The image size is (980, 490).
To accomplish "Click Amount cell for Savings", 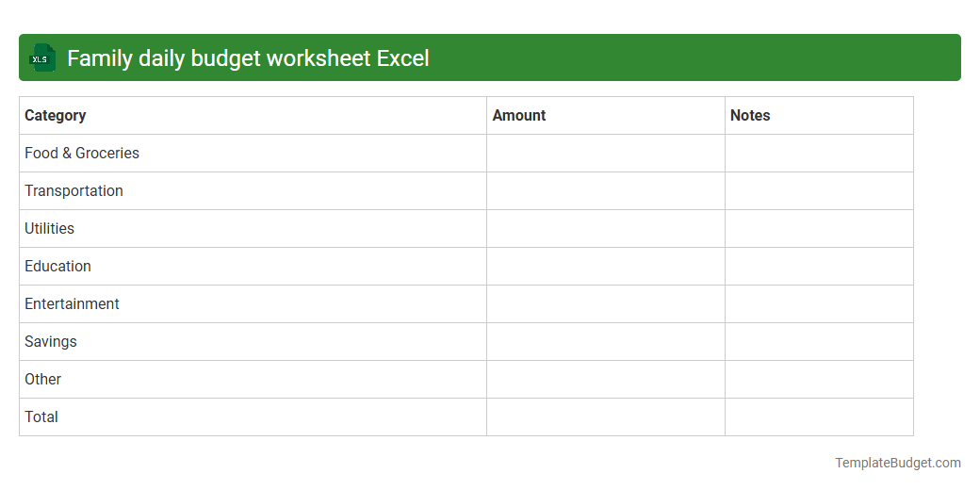I will point(606,341).
